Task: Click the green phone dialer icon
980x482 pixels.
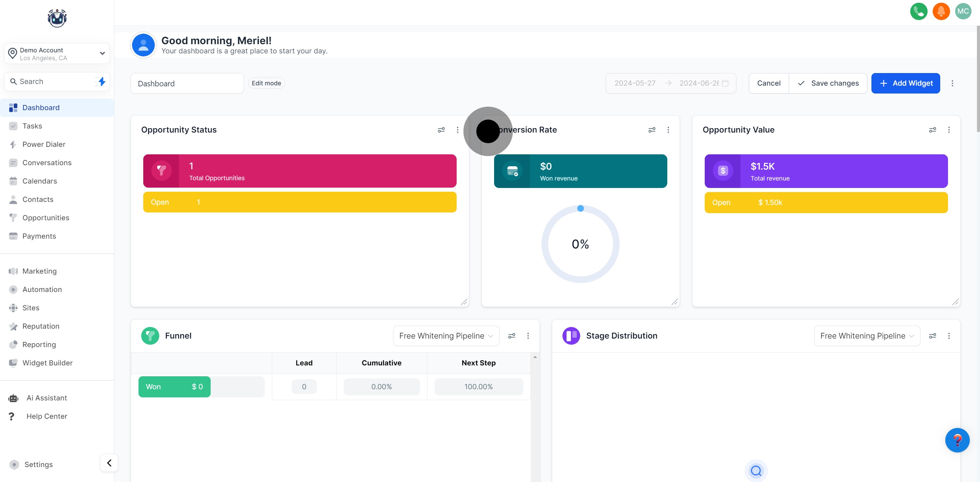Action: click(x=918, y=12)
